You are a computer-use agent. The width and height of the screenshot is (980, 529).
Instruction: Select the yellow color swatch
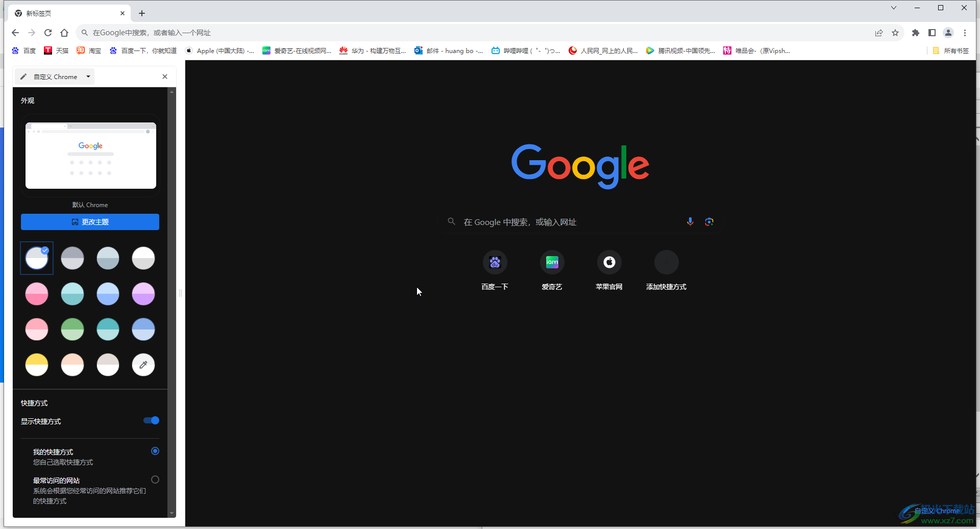[x=37, y=365]
